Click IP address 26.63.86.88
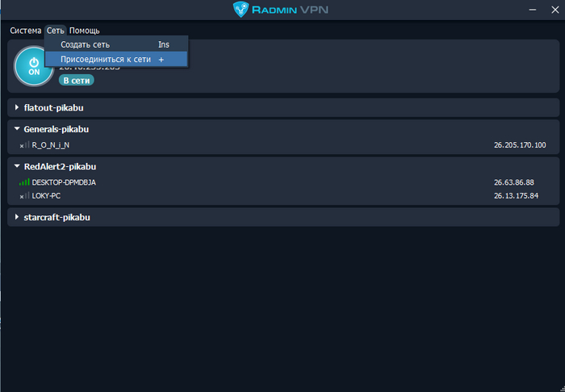 514,182
